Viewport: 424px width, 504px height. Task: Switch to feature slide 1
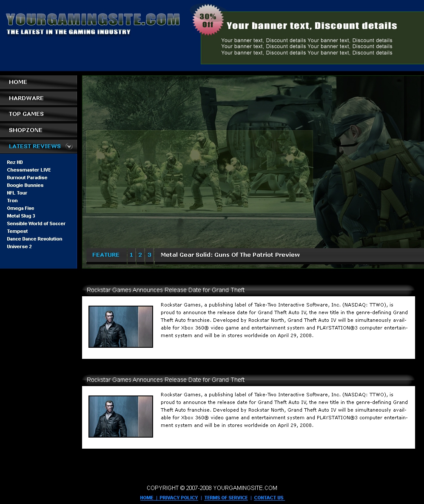[131, 255]
